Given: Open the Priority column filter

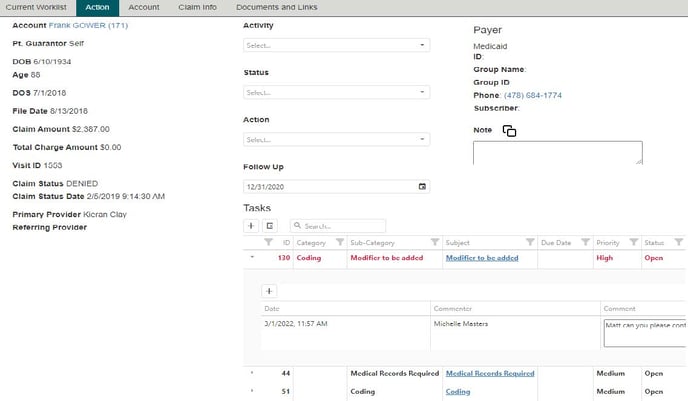Looking at the screenshot, I should click(x=632, y=243).
